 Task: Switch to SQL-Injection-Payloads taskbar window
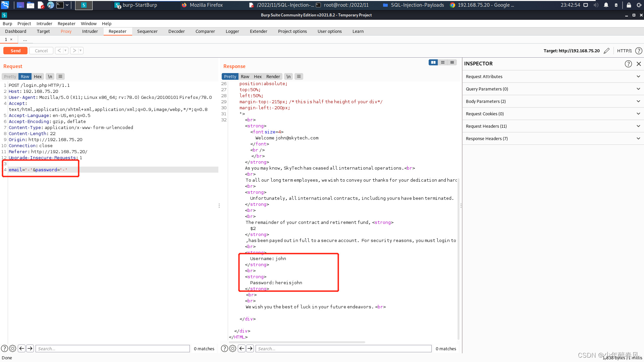point(413,5)
